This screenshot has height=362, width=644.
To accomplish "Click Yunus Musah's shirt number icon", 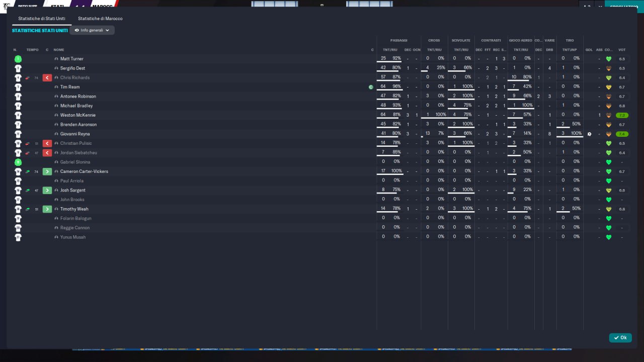I will click(18, 237).
